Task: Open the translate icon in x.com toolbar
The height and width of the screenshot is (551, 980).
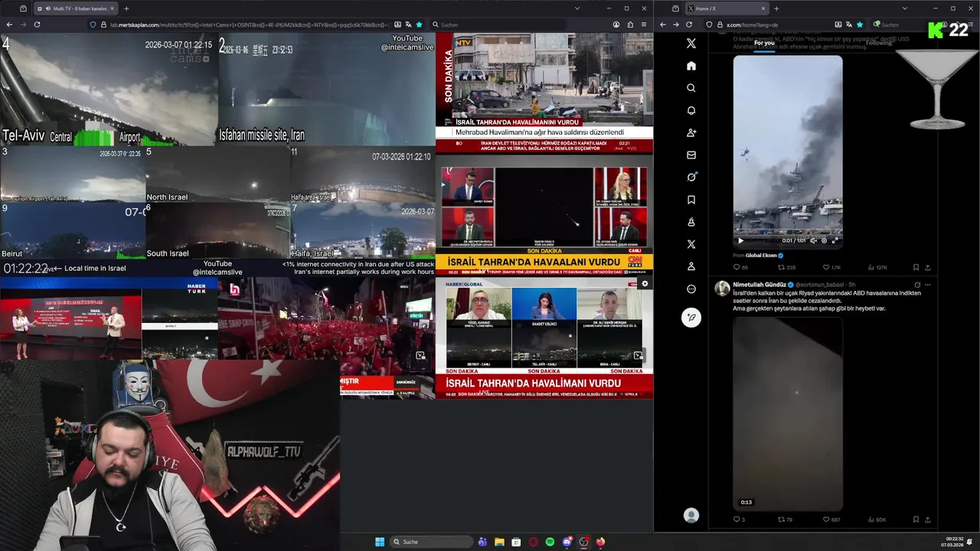Action: (x=849, y=24)
